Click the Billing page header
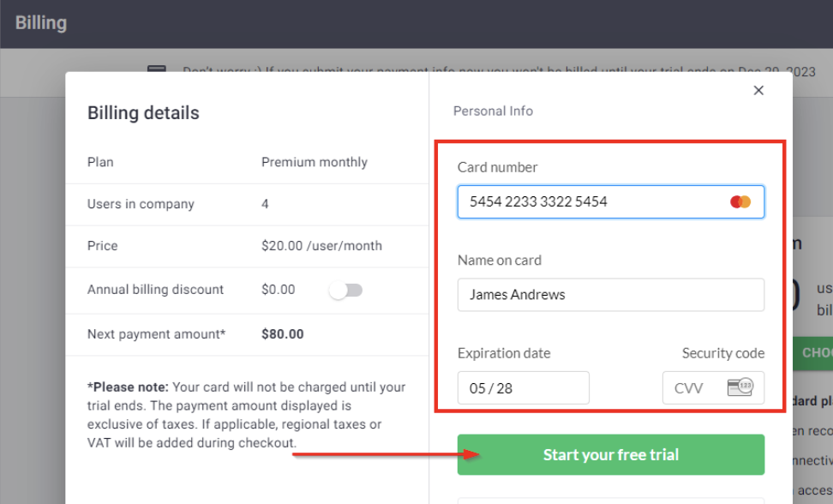This screenshot has height=504, width=833. click(40, 22)
